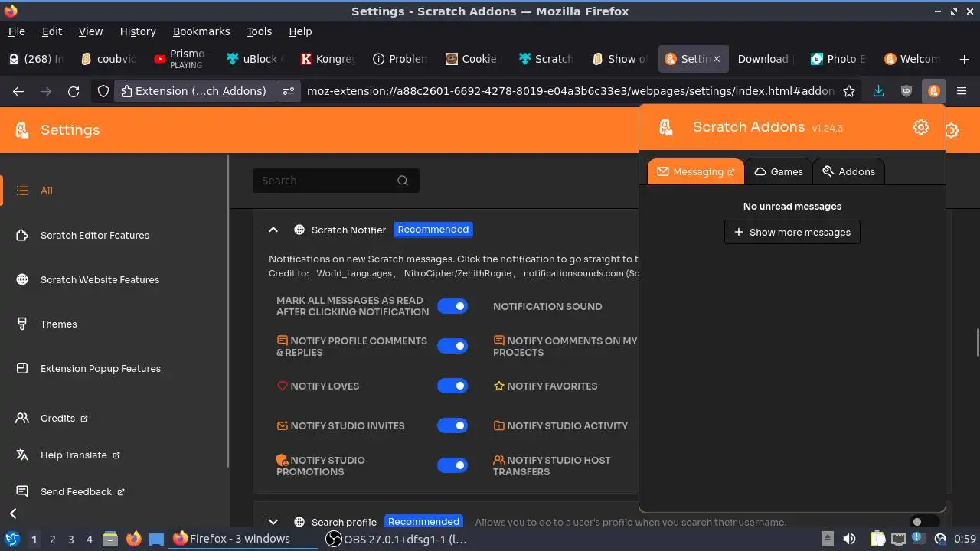Click the notify loves heart icon
Viewport: 980px width, 551px height.
click(282, 386)
